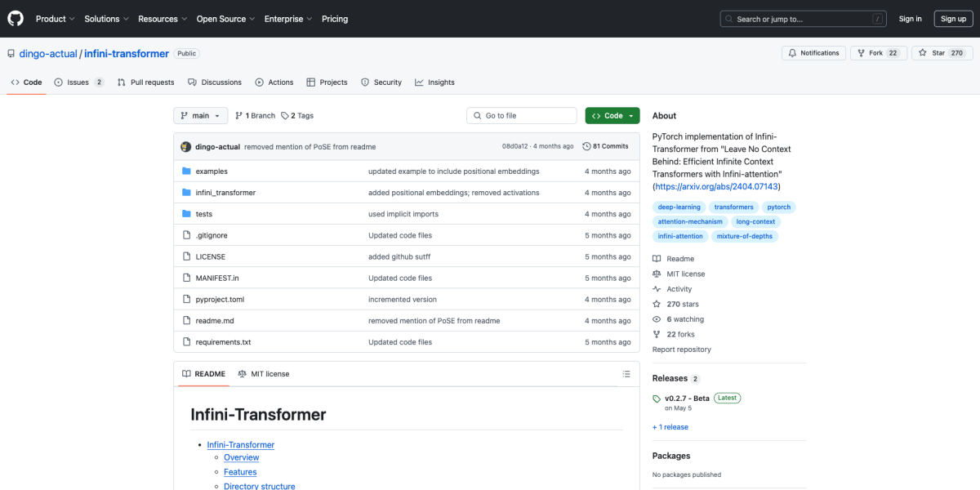
Task: Switch to the Actions tab
Action: pyautogui.click(x=274, y=82)
